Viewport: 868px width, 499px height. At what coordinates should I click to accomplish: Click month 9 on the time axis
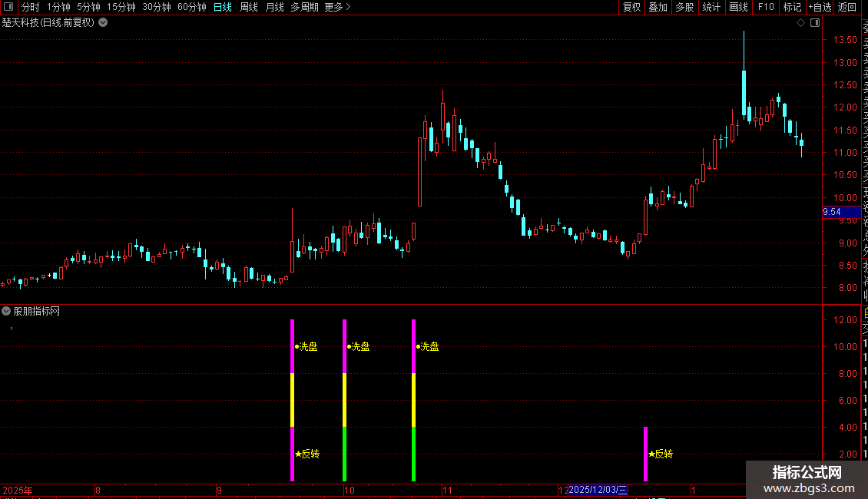coord(219,490)
